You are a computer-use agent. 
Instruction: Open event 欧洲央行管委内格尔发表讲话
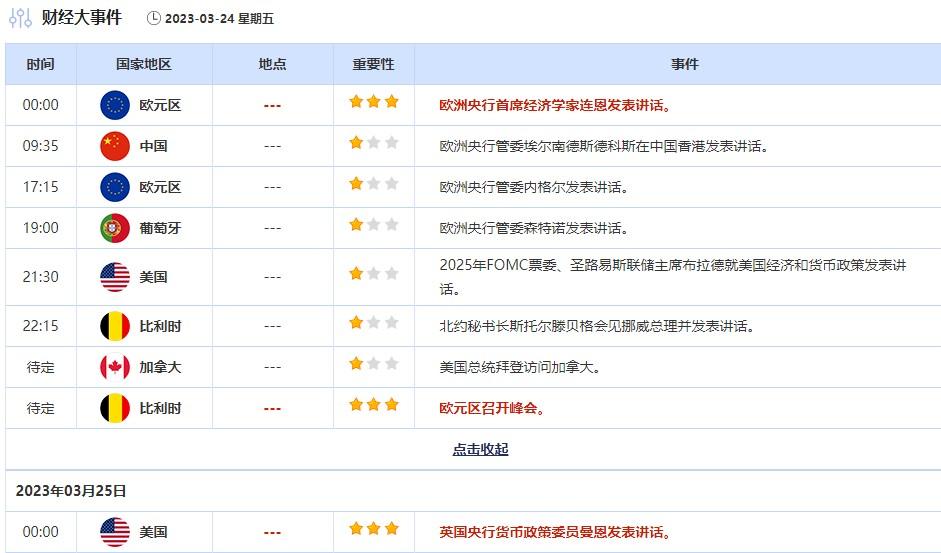pyautogui.click(x=534, y=187)
